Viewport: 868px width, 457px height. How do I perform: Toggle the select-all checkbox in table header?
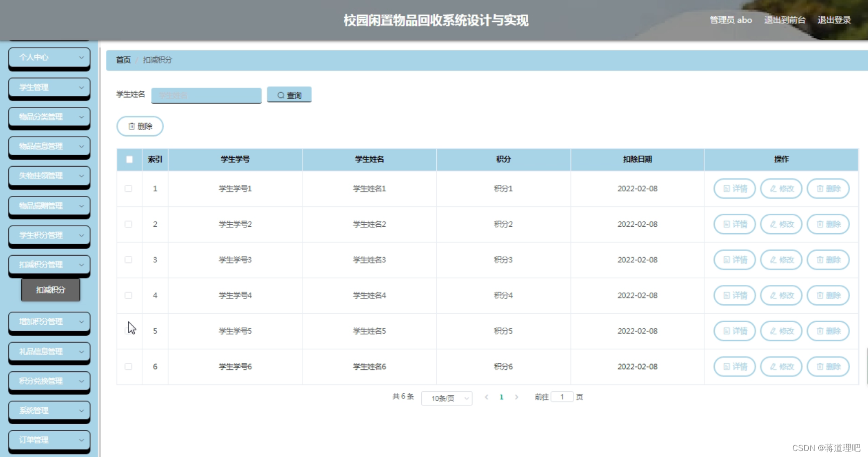tap(129, 159)
